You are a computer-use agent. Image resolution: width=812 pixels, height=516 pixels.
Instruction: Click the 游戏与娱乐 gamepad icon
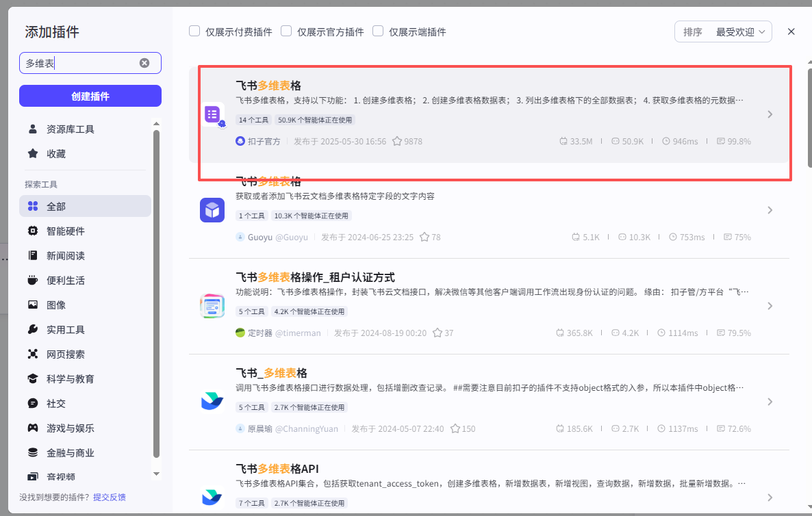(33, 428)
